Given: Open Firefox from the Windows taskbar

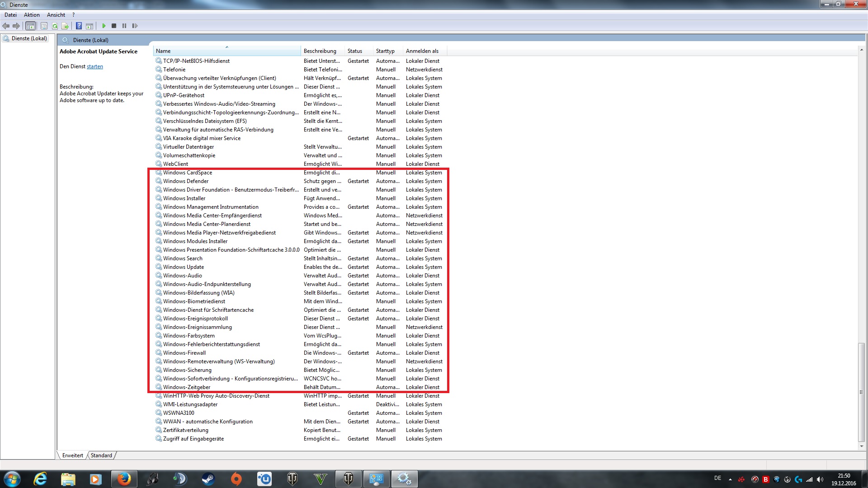Looking at the screenshot, I should tap(124, 479).
